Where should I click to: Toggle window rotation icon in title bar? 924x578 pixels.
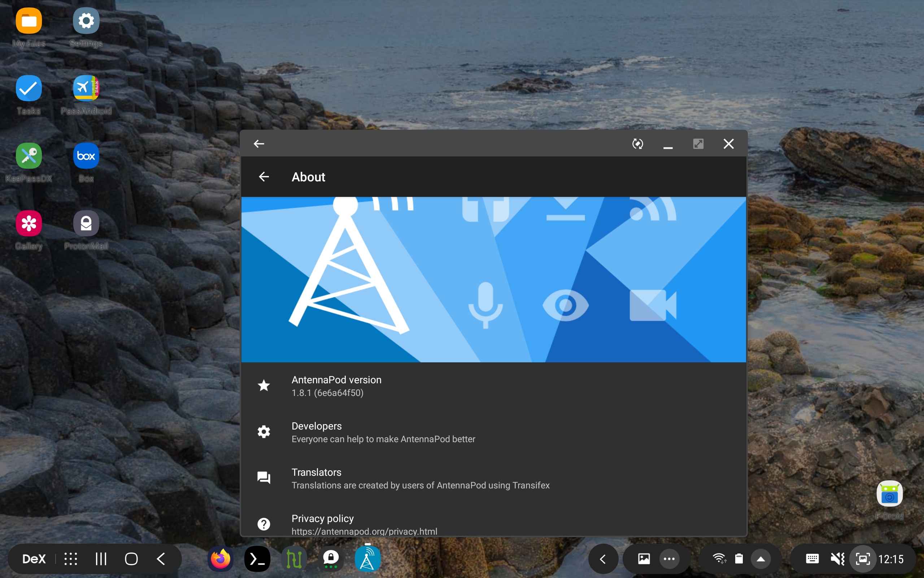[638, 144]
